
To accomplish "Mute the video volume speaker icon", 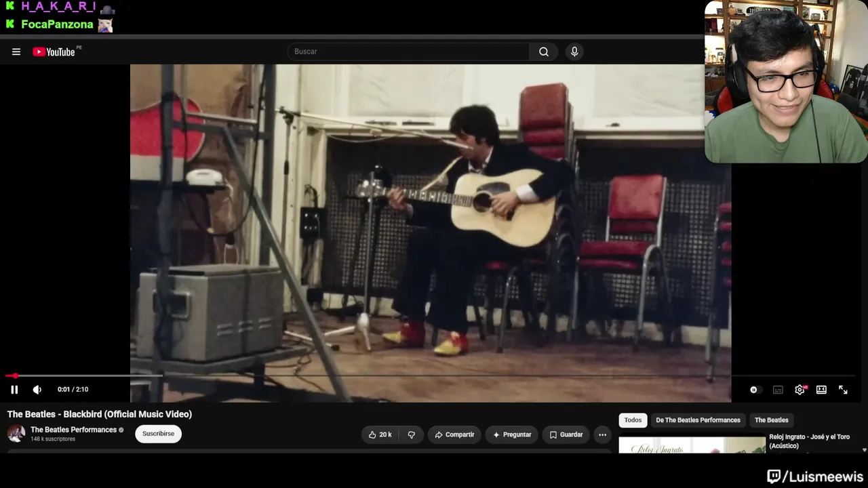I will pyautogui.click(x=37, y=390).
